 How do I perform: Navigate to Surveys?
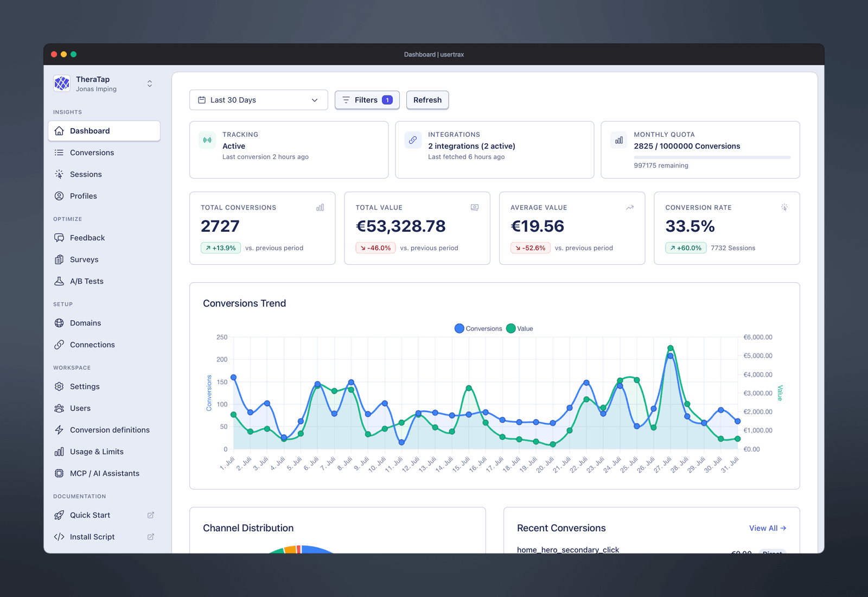click(x=104, y=259)
